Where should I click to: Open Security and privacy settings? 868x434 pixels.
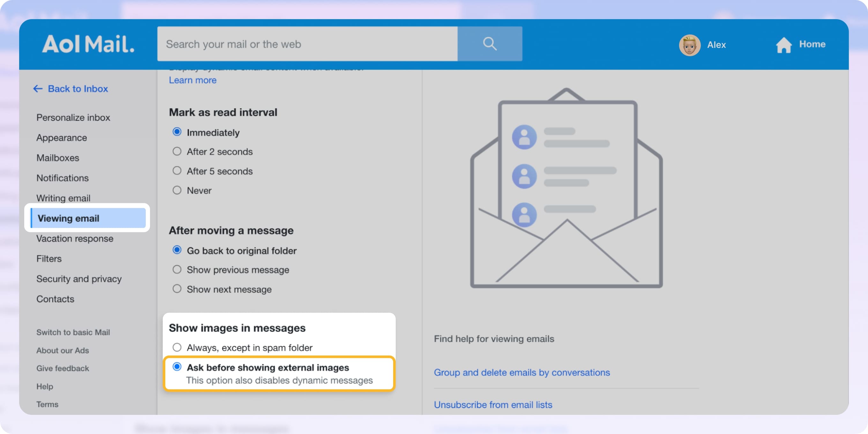click(79, 279)
